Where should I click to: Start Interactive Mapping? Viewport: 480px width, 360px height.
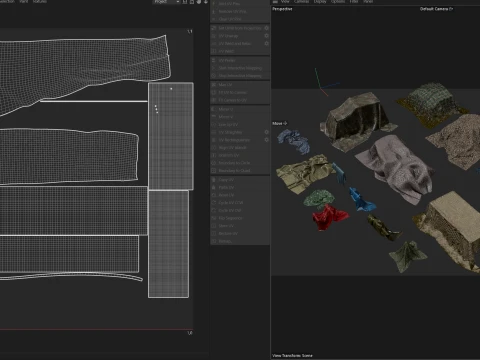pyautogui.click(x=240, y=68)
